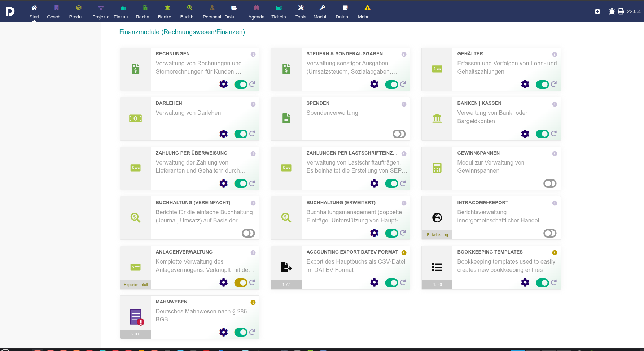Viewport: 644px width, 351px height.
Task: Open settings gear for Banken | Kassen
Action: coord(525,134)
